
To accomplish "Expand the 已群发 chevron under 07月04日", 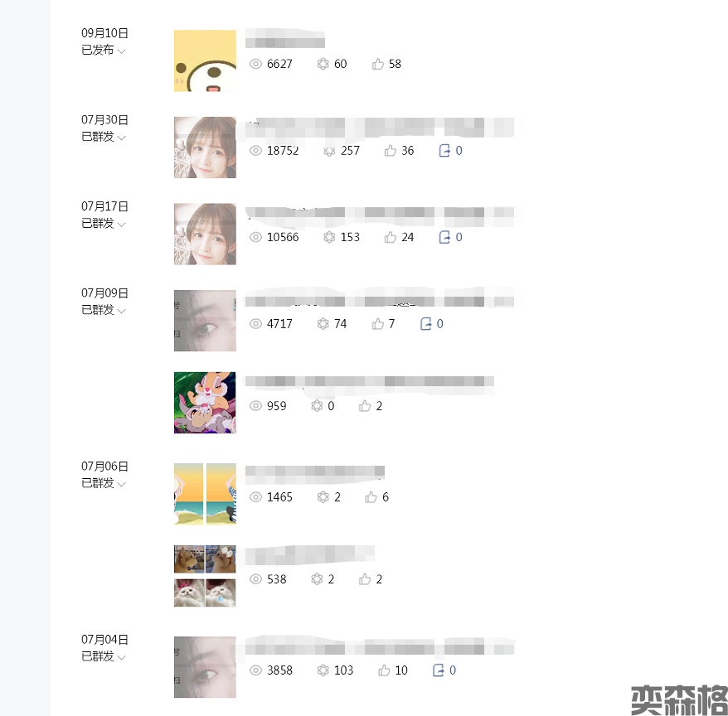I will coord(122,657).
